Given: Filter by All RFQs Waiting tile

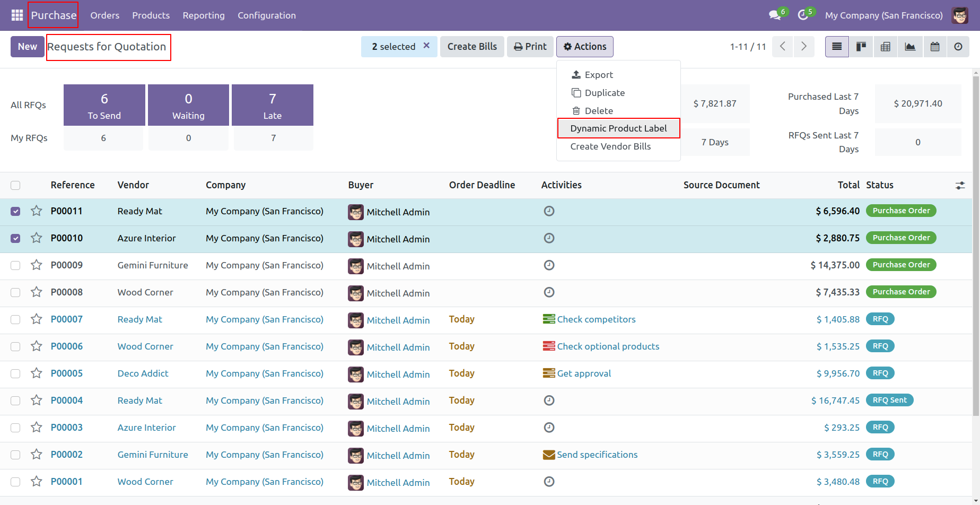Looking at the screenshot, I should click(188, 105).
